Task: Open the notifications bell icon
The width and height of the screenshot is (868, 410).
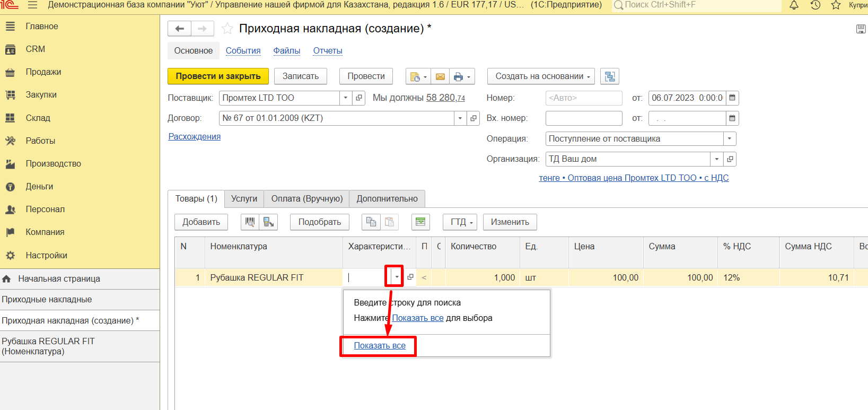Action: [794, 5]
